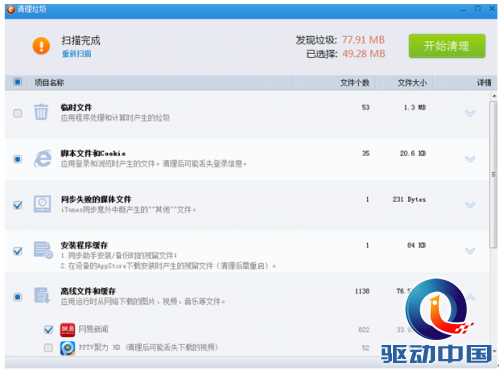Click the orange warning exclamation icon
499x370 pixels.
tap(41, 46)
